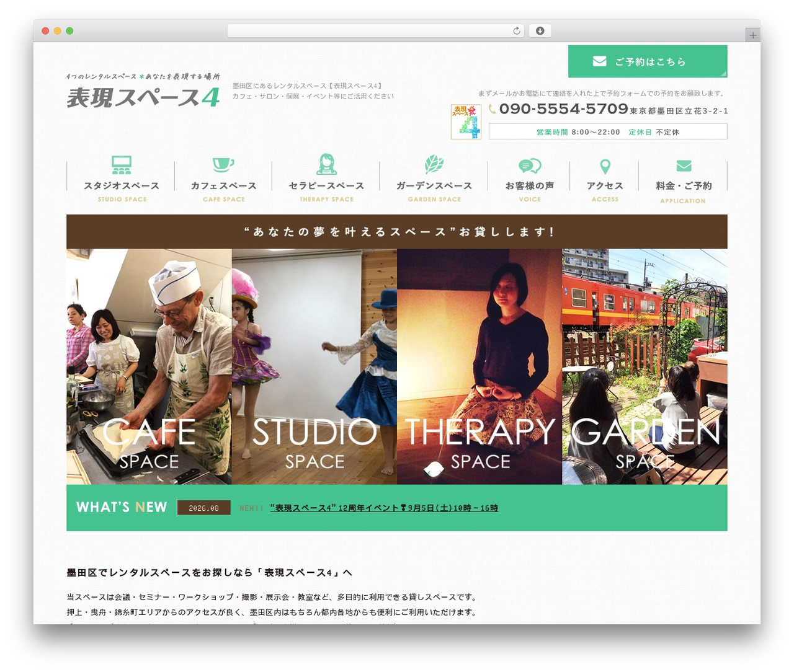Click the therapy space person icon
This screenshot has height=672, width=794.
(326, 164)
